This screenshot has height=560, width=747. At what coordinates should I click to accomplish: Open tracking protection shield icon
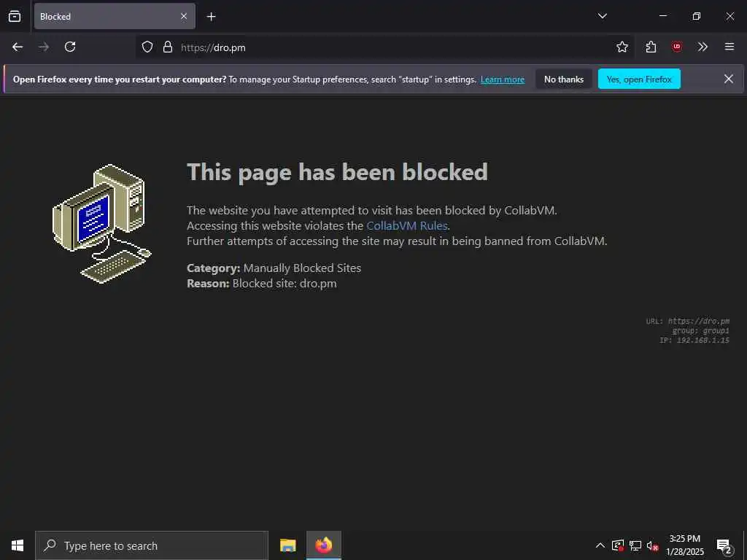click(147, 47)
